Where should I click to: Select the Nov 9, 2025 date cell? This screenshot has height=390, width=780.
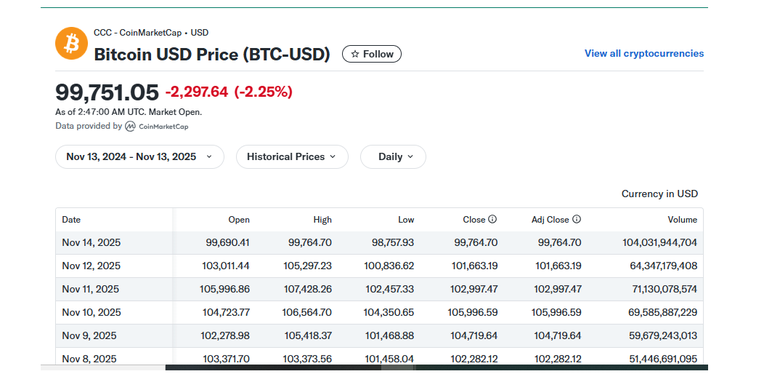point(89,335)
